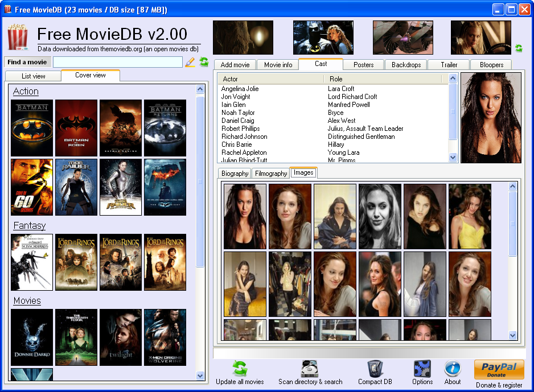Screen dimensions: 534x392
Task: Open the About info icon
Action: pos(453,368)
